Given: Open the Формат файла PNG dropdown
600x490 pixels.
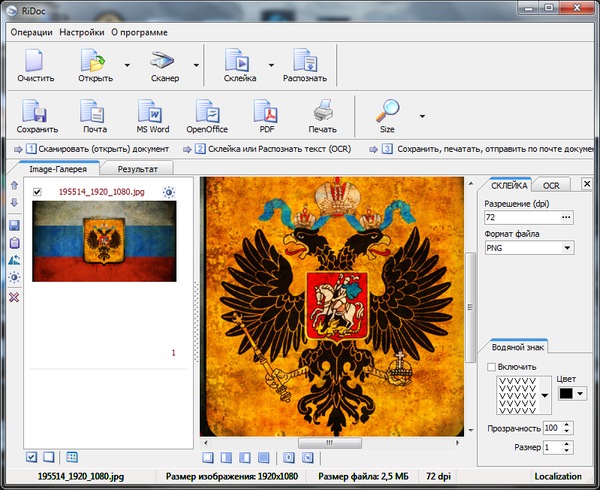Looking at the screenshot, I should pos(567,248).
